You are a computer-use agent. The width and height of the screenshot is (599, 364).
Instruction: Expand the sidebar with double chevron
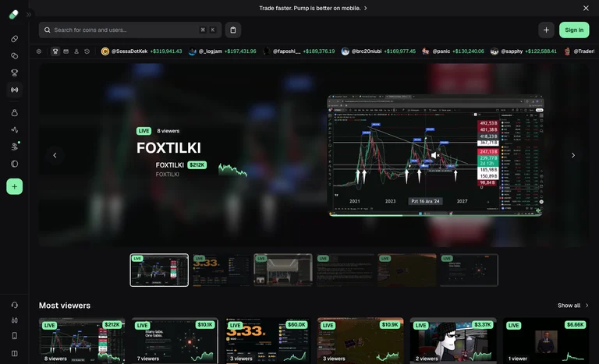29,15
